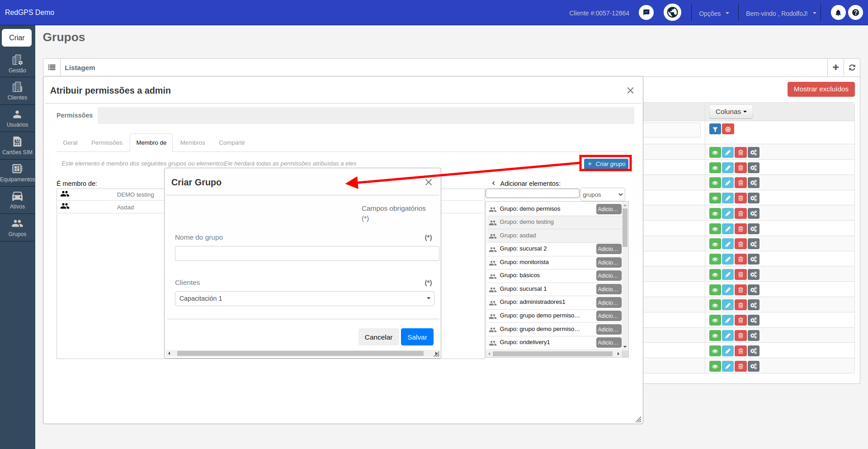Open the grupos type selector

point(603,194)
